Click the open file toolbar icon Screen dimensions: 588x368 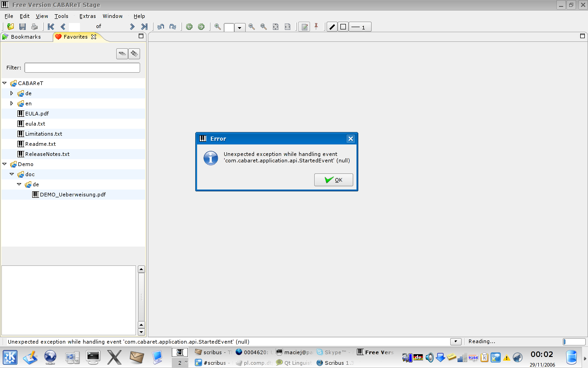[10, 27]
